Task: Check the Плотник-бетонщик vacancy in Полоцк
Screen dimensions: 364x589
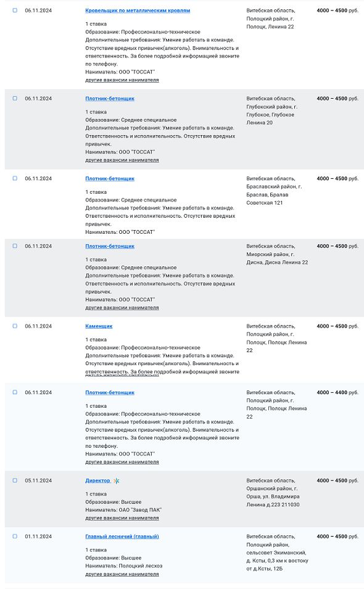Action: pos(15,392)
